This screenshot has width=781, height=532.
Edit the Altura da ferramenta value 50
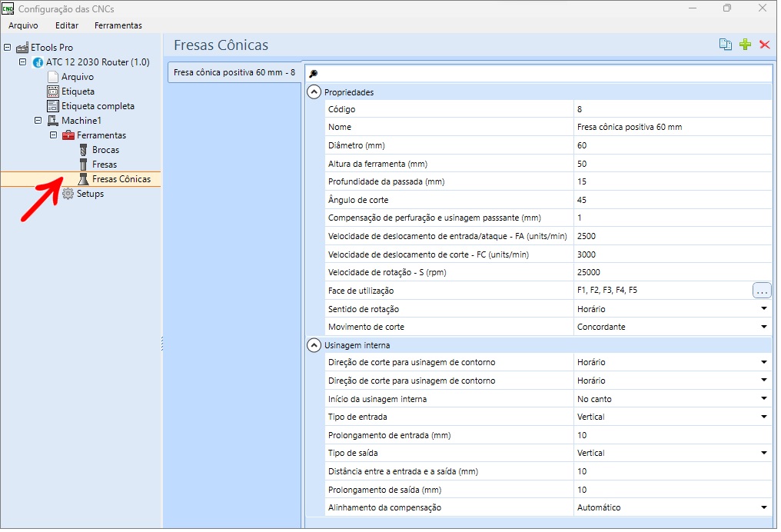pyautogui.click(x=673, y=164)
